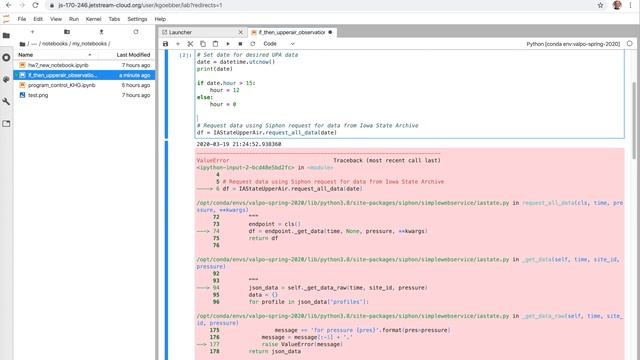This screenshot has width=640, height=360.
Task: Bookmark this page with the star icon
Action: [x=600, y=5]
